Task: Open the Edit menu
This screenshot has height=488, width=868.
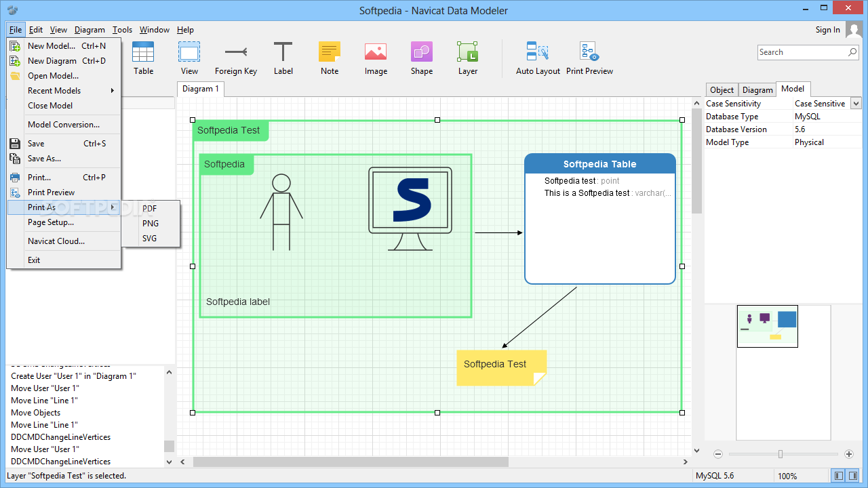Action: click(x=36, y=30)
